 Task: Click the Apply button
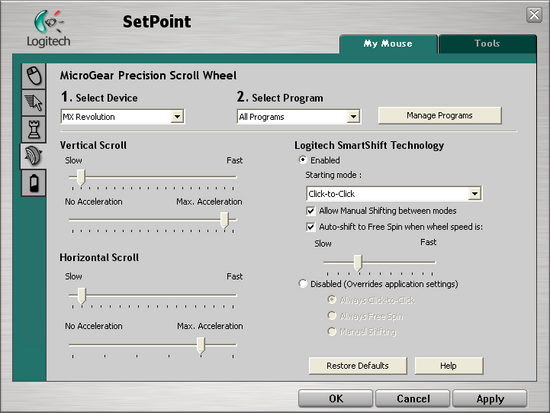[490, 399]
